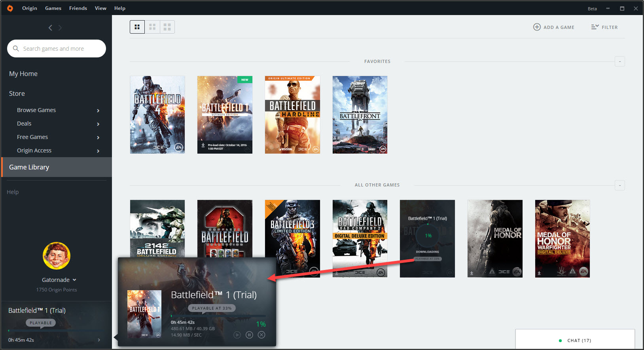The width and height of the screenshot is (644, 350).
Task: Click the Add a Game plus icon
Action: pyautogui.click(x=537, y=27)
